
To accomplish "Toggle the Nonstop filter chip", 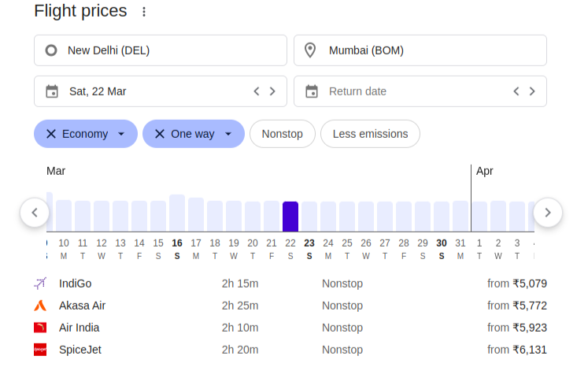I will pyautogui.click(x=283, y=134).
